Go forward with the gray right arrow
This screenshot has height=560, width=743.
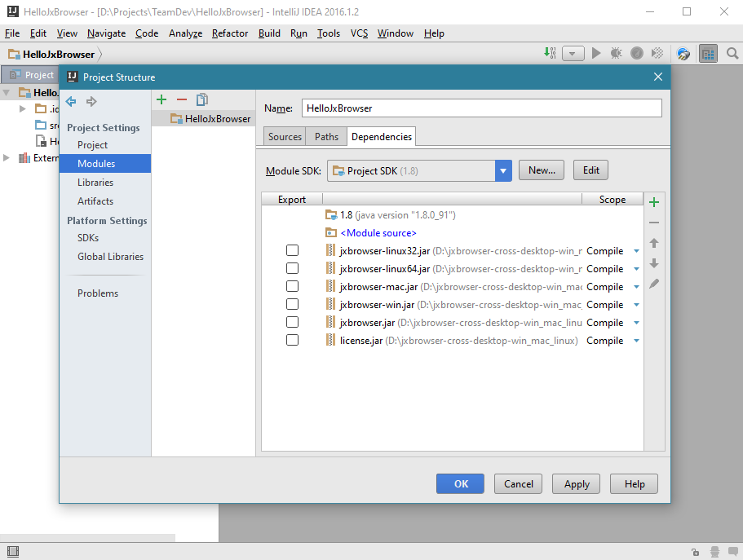coord(91,101)
